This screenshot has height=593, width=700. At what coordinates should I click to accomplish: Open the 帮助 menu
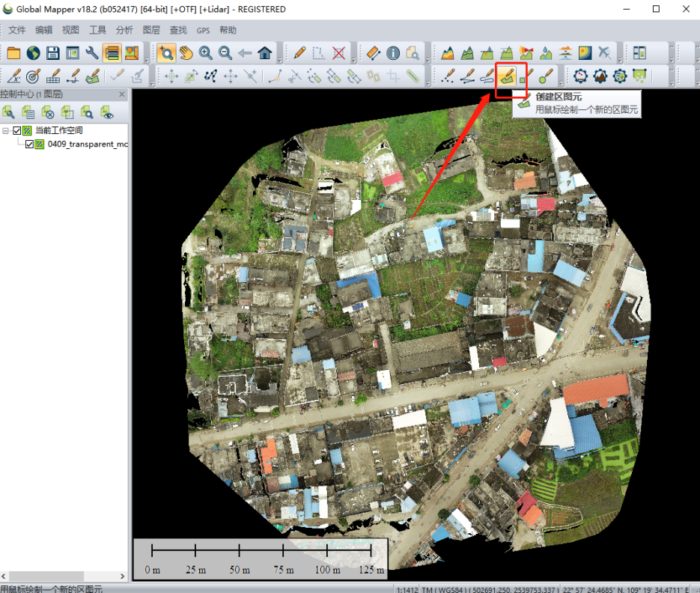pyautogui.click(x=228, y=31)
